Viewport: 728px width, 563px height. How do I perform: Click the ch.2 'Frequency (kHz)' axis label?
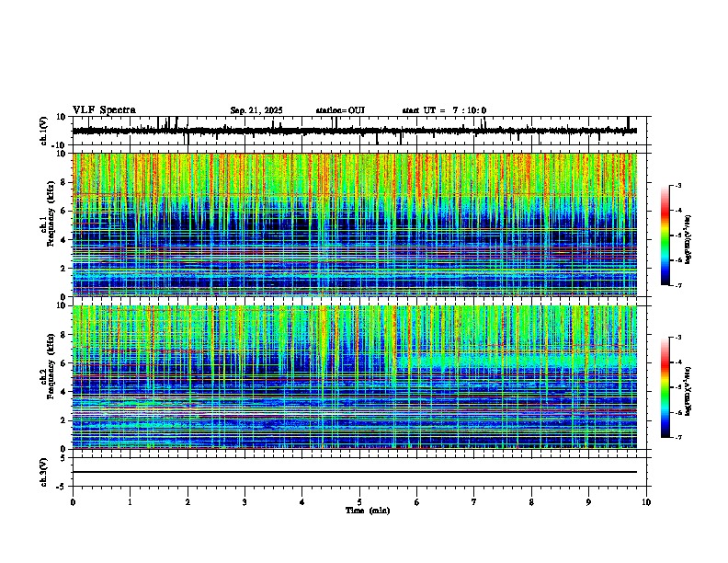51,366
